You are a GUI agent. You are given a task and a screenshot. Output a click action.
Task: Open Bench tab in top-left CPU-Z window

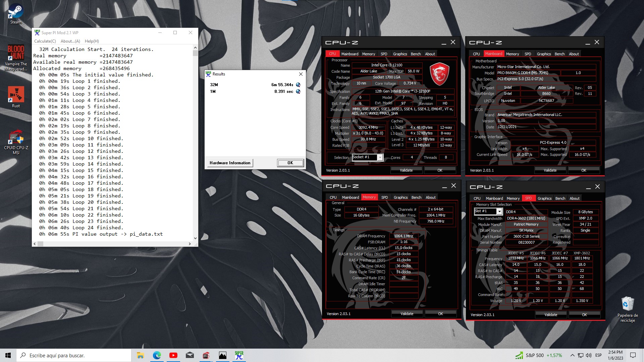416,54
